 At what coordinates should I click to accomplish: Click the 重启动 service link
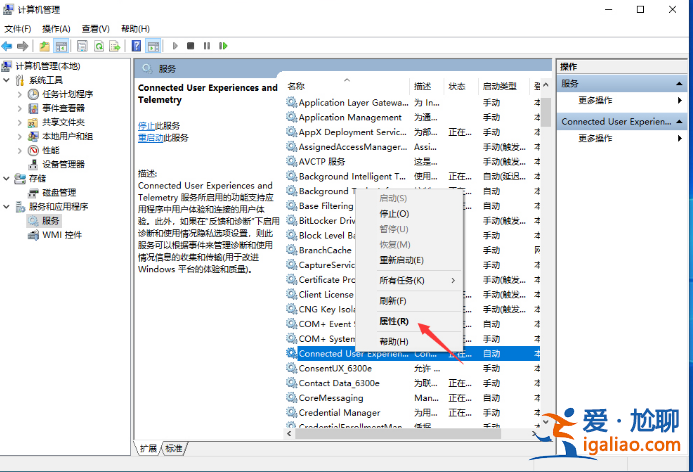point(150,137)
